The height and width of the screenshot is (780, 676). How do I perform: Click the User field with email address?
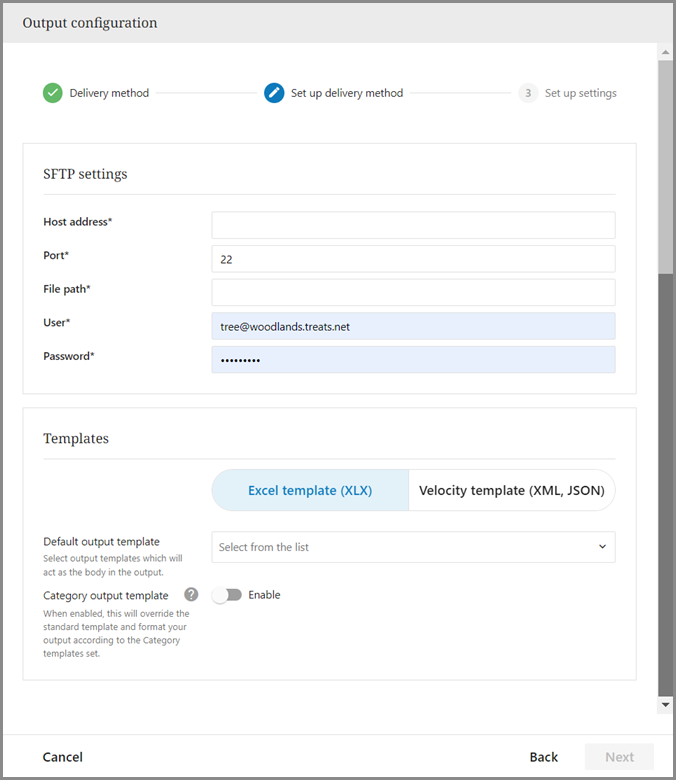[412, 326]
